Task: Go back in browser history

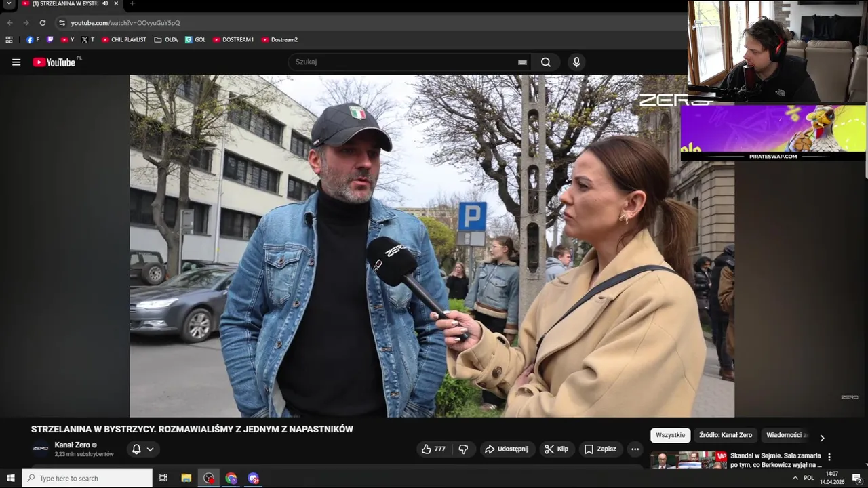Action: coord(9,23)
